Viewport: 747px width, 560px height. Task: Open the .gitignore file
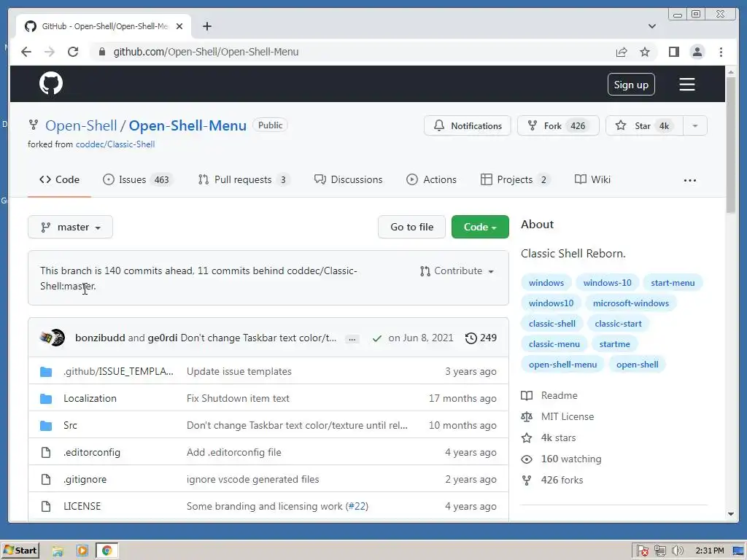(x=85, y=480)
